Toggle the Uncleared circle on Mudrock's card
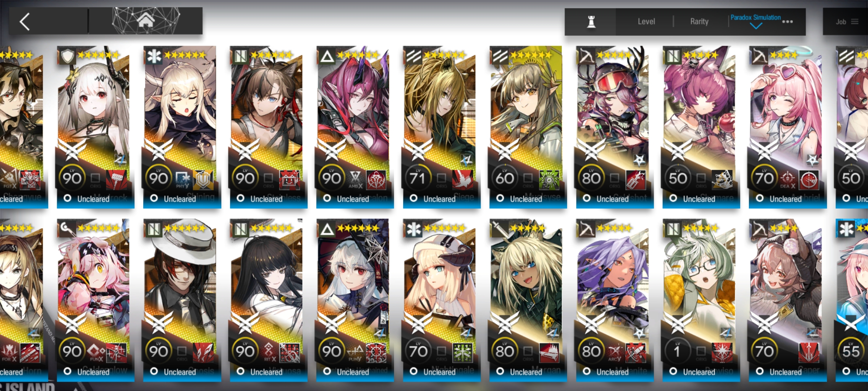This screenshot has height=391, width=868. (x=67, y=198)
